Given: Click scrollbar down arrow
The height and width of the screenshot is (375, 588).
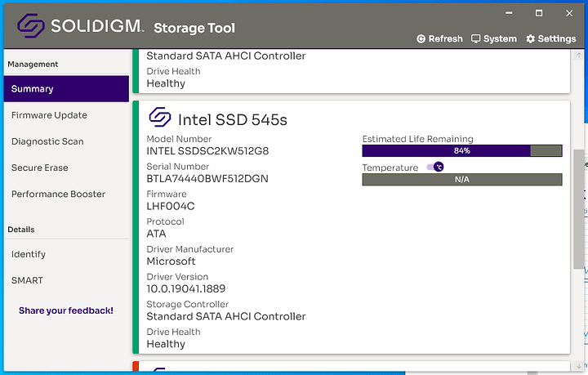Looking at the screenshot, I should pyautogui.click(x=579, y=366).
